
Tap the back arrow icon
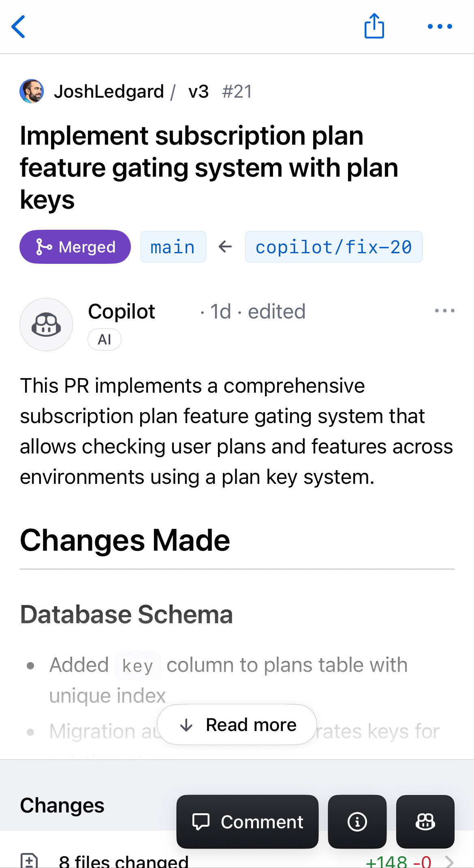[19, 27]
